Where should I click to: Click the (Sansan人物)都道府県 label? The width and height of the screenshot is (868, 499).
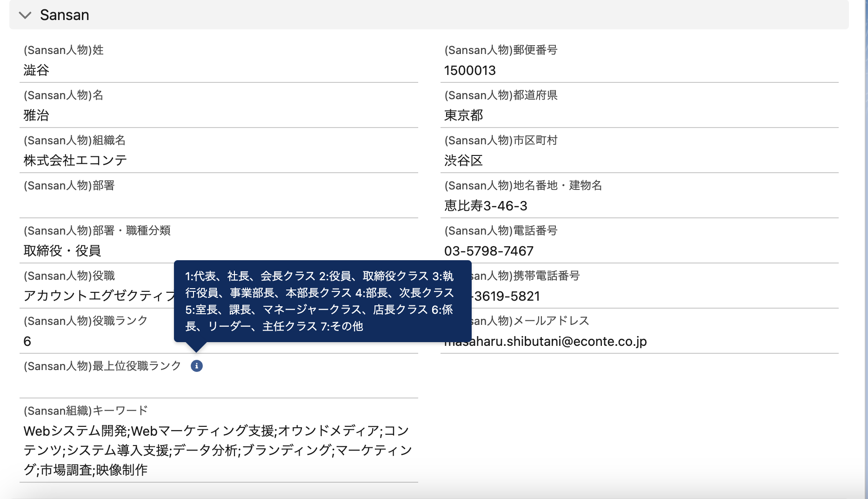[x=501, y=95]
